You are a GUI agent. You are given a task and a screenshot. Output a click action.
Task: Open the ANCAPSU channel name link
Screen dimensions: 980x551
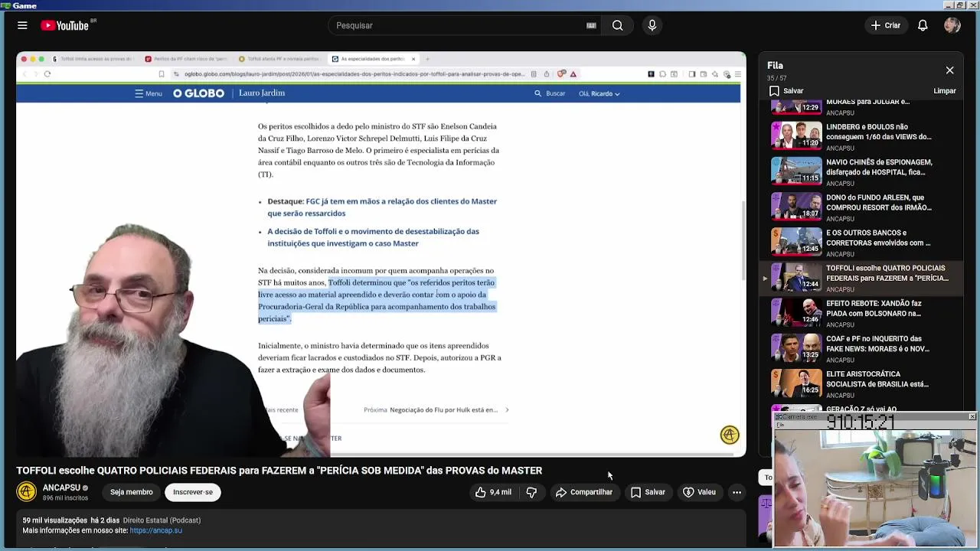pos(61,487)
